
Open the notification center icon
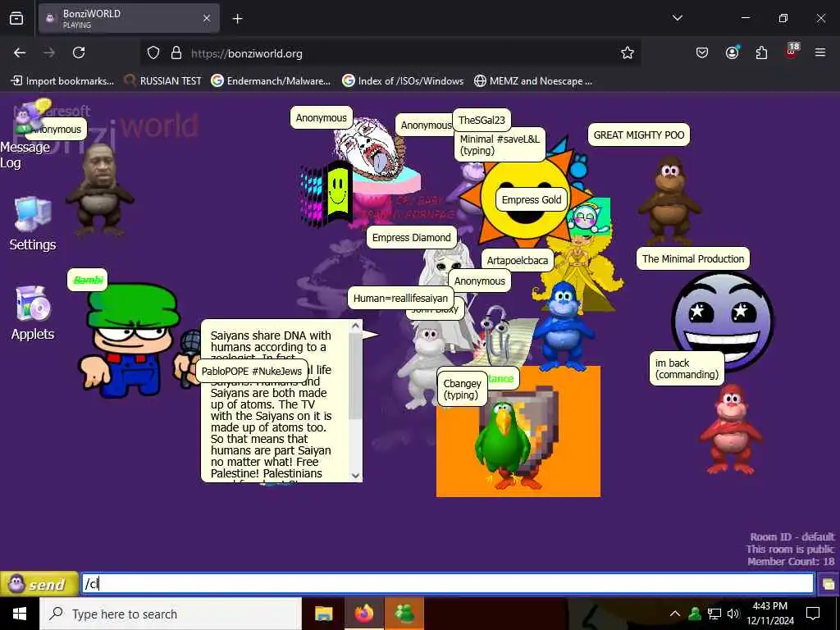813,614
